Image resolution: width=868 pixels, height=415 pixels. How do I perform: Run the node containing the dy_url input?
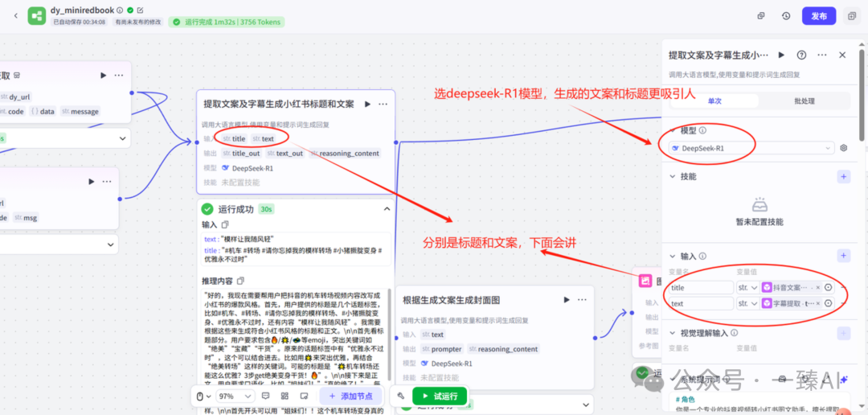(x=104, y=76)
